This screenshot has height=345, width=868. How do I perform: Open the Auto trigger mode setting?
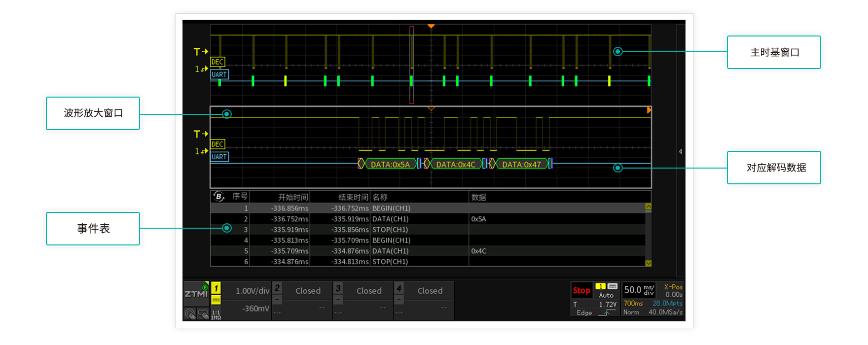tap(606, 295)
